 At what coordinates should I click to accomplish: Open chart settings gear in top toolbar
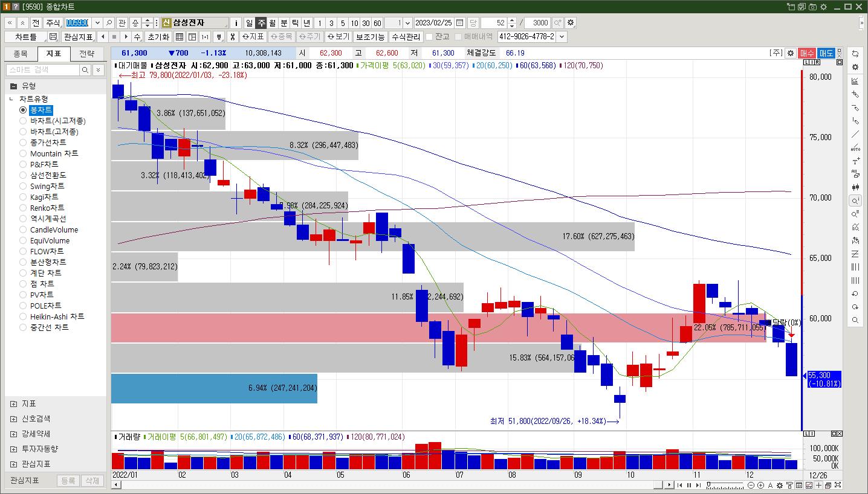click(x=571, y=23)
